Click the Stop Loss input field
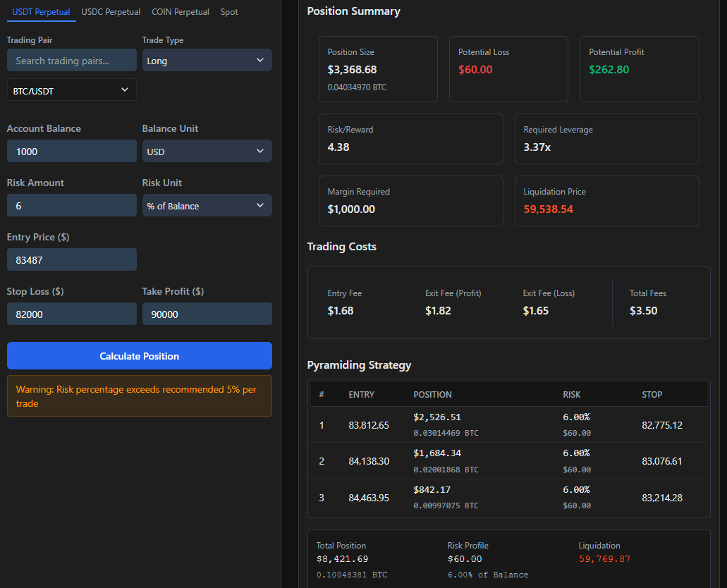Screen dimensions: 727x588 pyautogui.click(x=72, y=314)
